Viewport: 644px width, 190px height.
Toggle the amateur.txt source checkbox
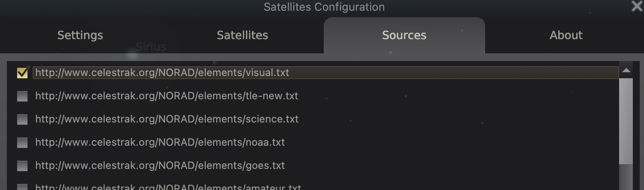(x=22, y=187)
